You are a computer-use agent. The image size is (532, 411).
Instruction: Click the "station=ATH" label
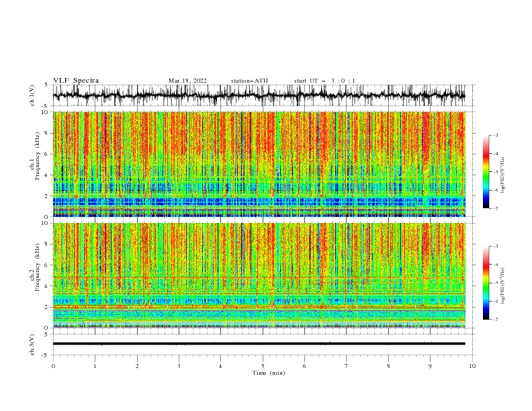(249, 81)
